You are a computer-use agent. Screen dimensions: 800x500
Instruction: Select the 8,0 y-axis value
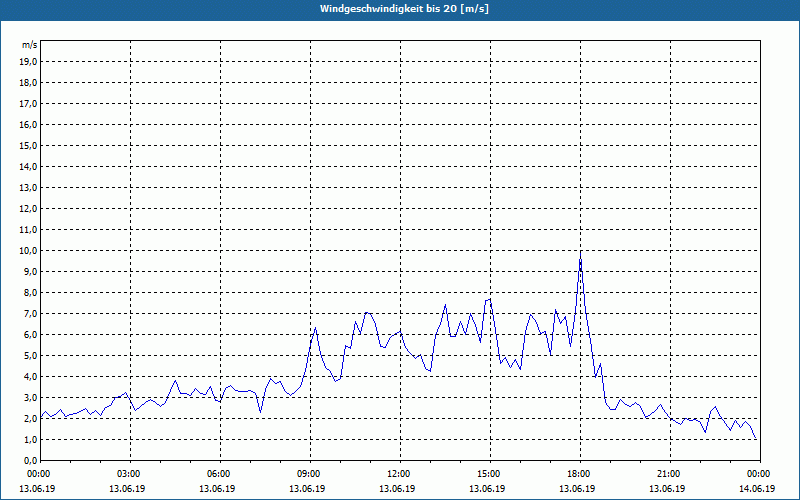tap(30, 293)
